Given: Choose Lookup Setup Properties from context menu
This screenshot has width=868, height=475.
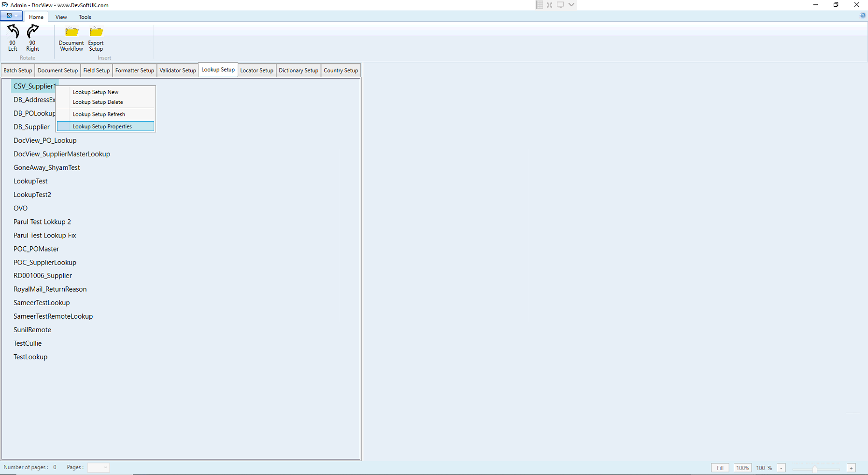Looking at the screenshot, I should pos(102,126).
